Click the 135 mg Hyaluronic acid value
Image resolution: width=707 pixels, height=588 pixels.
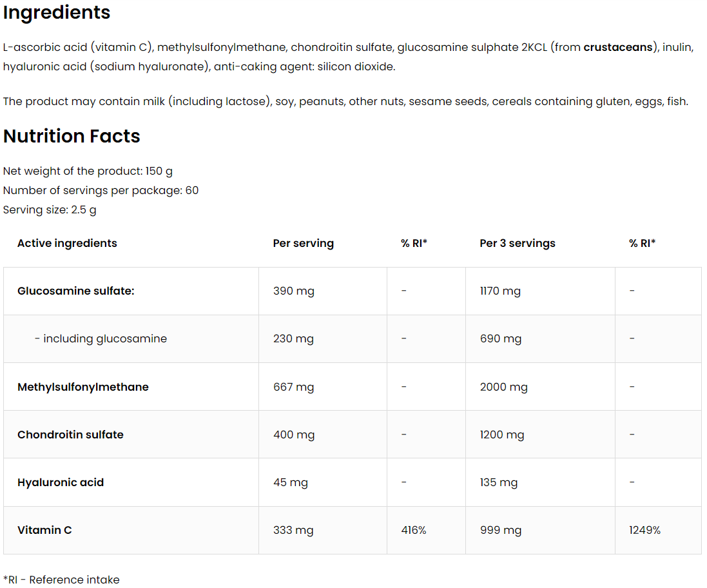[x=499, y=482]
